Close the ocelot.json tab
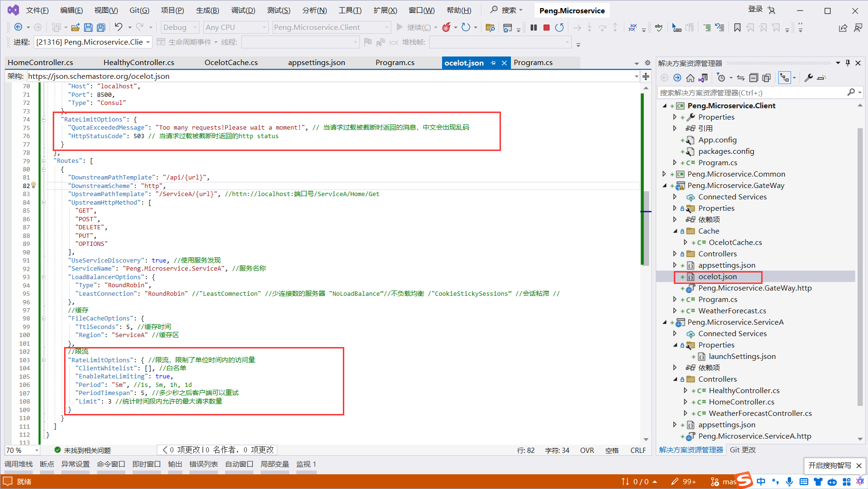The height and width of the screenshot is (489, 868). 504,63
